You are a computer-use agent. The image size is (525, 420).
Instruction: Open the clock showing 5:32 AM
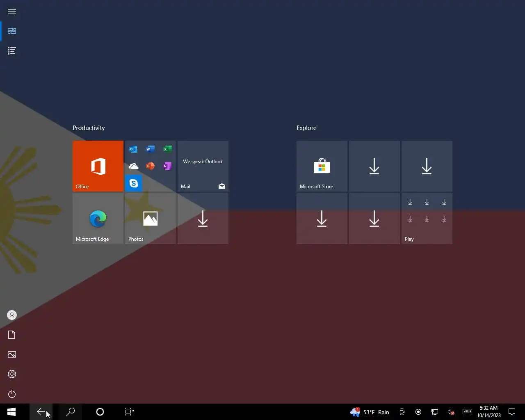click(x=489, y=412)
